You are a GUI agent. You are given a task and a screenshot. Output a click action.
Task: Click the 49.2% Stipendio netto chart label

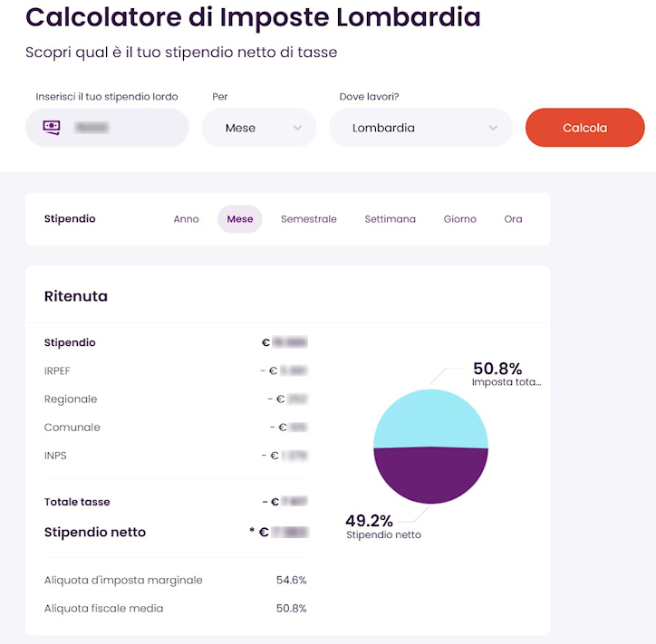[370, 526]
